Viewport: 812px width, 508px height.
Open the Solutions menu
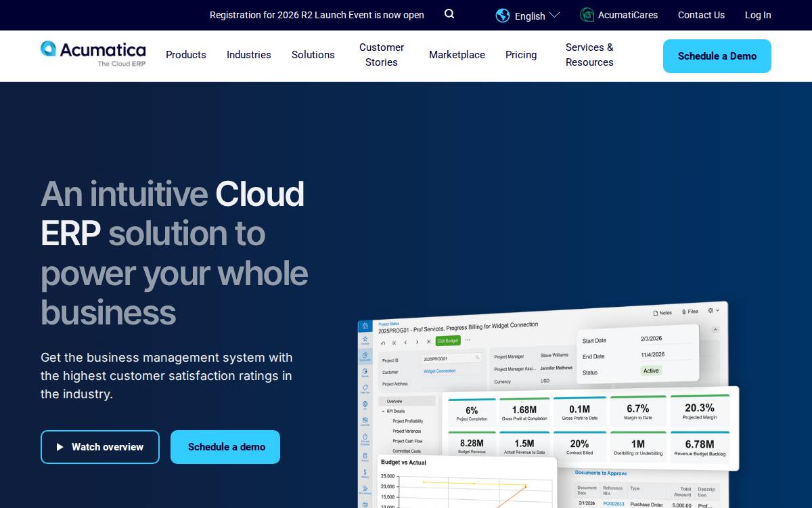(x=313, y=55)
